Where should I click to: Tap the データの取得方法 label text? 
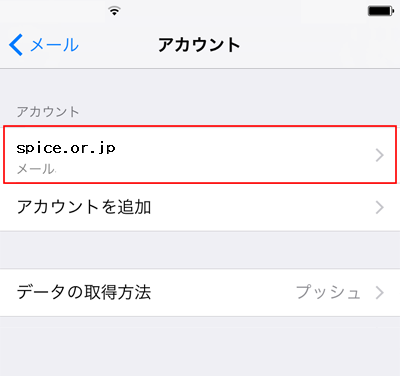(84, 292)
